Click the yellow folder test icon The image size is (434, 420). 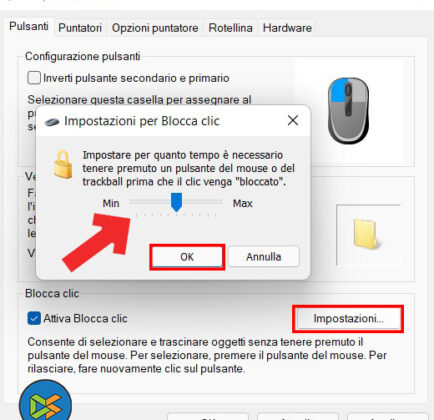pos(366,234)
